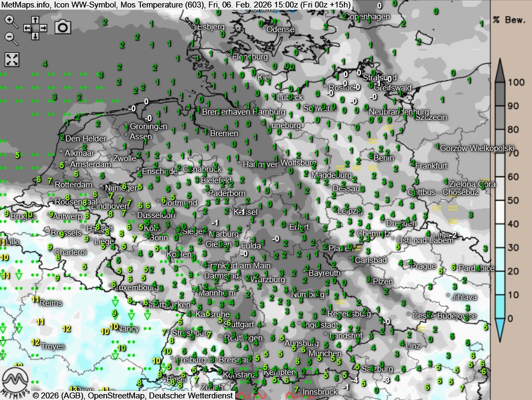Image resolution: width=532 pixels, height=400 pixels.
Task: Click the map title text at top
Action: [x=177, y=5]
